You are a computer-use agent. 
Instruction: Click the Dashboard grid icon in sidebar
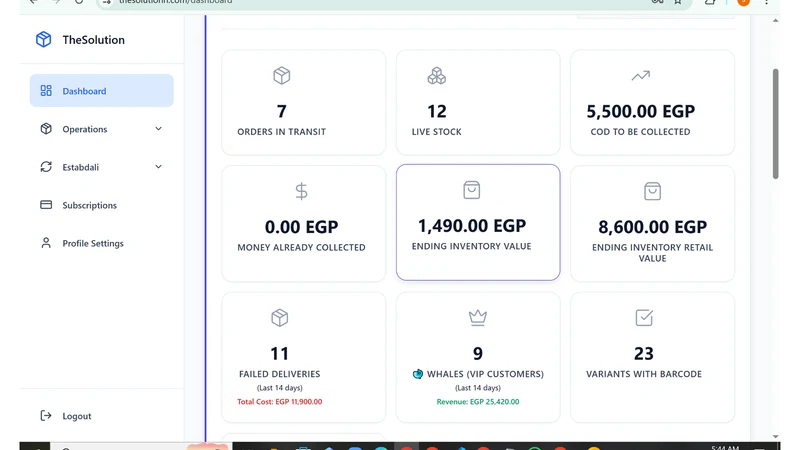tap(46, 90)
